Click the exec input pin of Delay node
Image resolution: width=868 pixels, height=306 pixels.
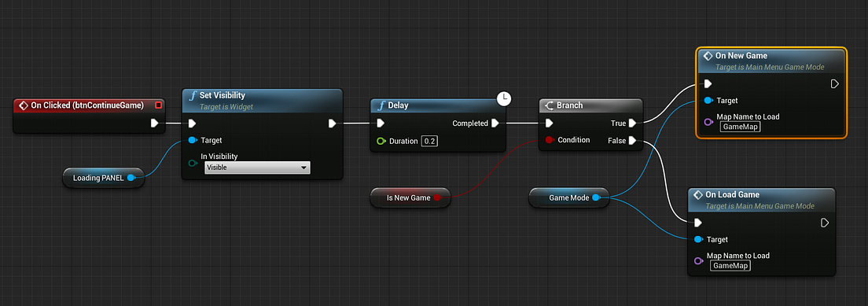coord(381,123)
